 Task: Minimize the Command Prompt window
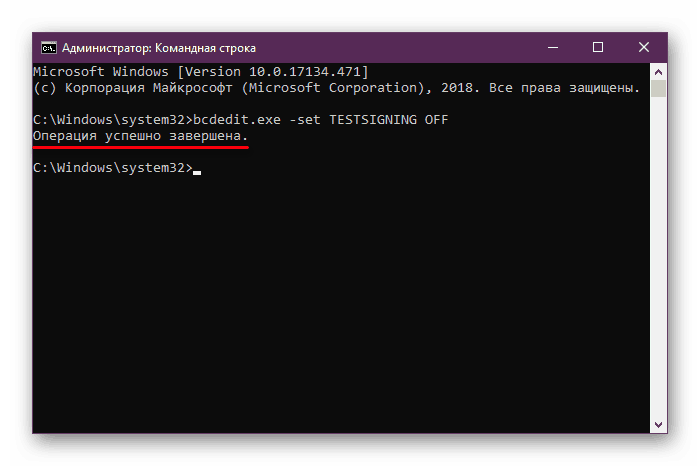pyautogui.click(x=555, y=47)
